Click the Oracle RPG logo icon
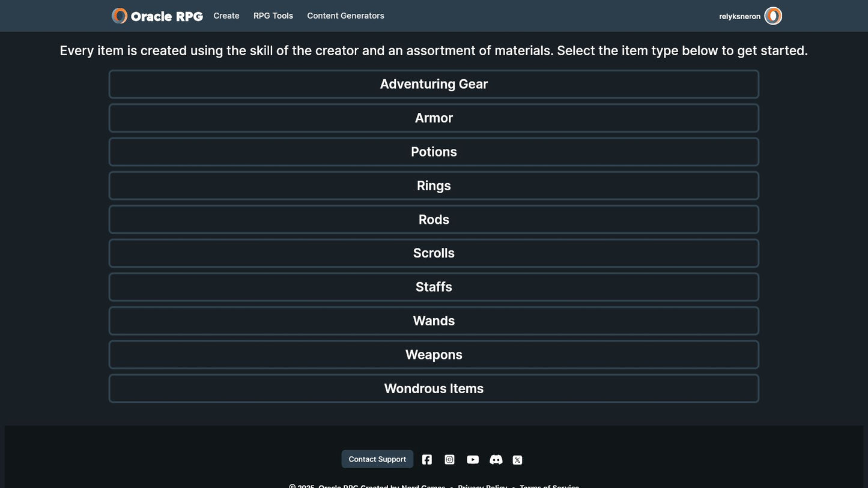 click(x=120, y=16)
